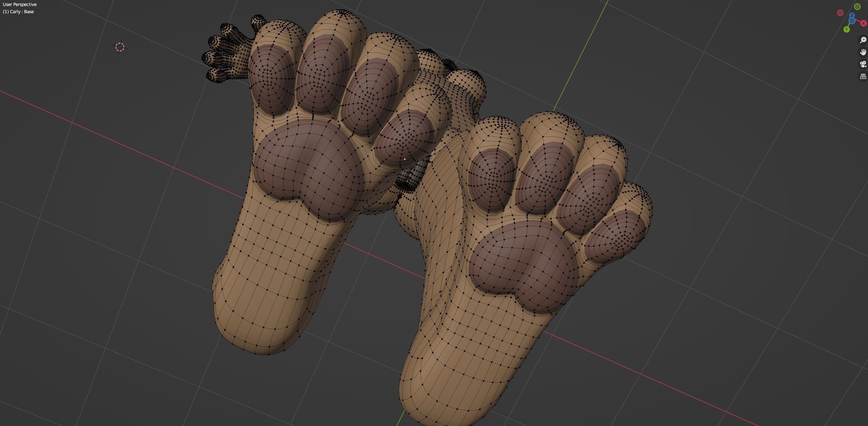Click the red X axis gizmo handle
868x426 pixels.
(x=864, y=23)
